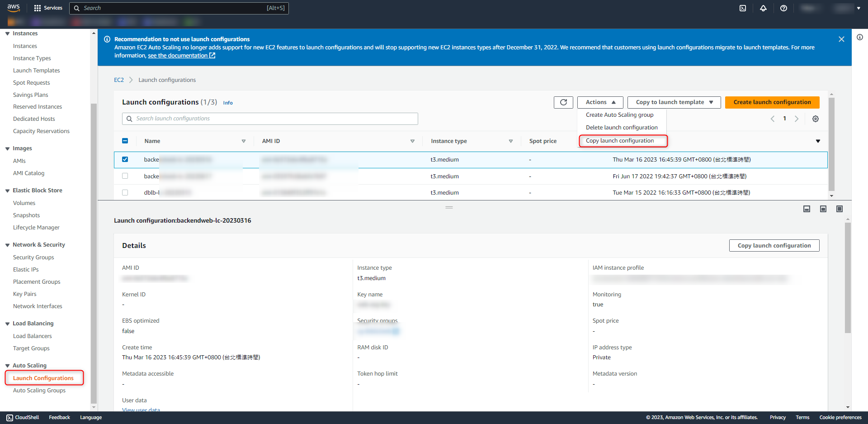The width and height of the screenshot is (868, 424).
Task: Open Load Balancers in sidebar
Action: point(33,336)
